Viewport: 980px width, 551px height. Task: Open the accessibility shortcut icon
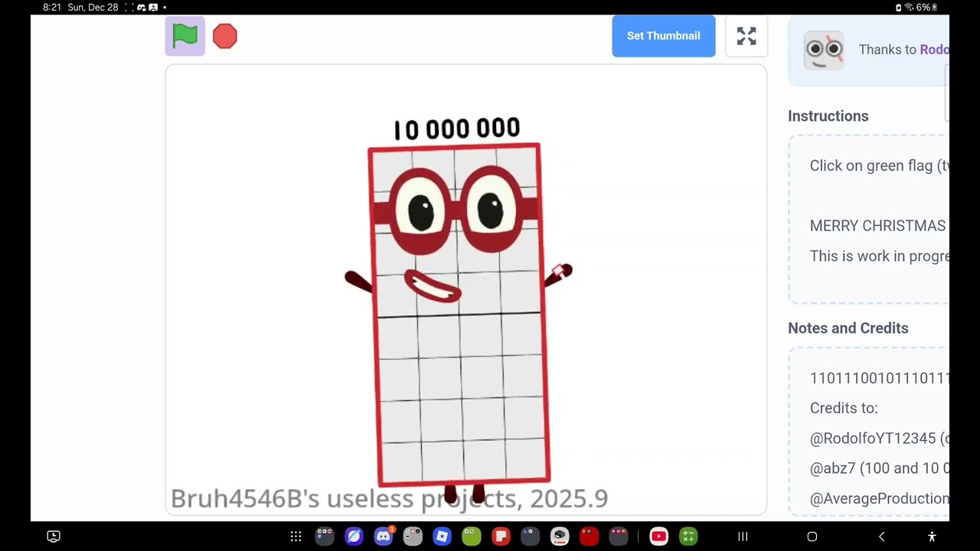(x=932, y=536)
